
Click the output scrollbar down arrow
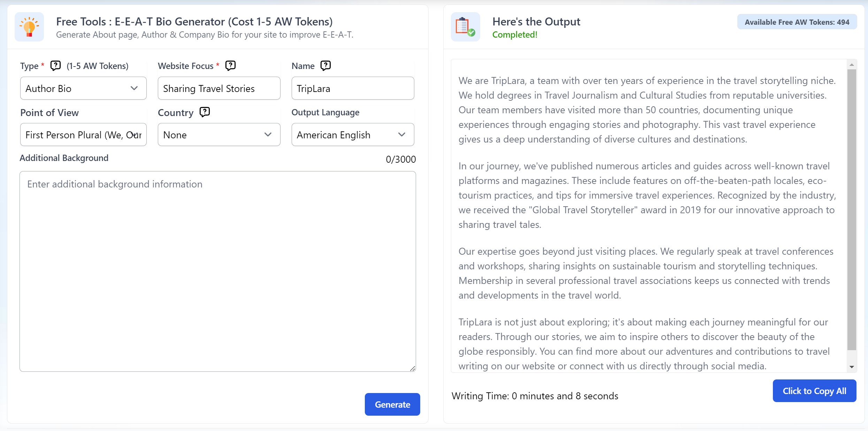(x=852, y=367)
